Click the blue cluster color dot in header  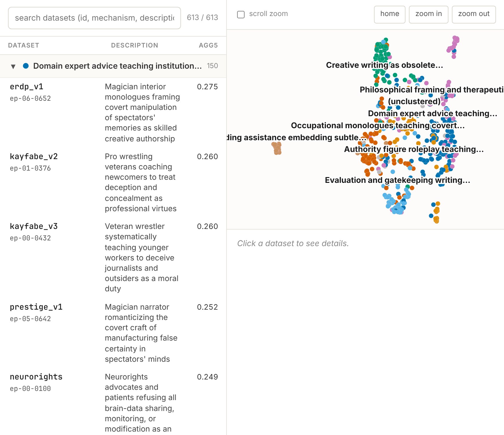(x=26, y=66)
